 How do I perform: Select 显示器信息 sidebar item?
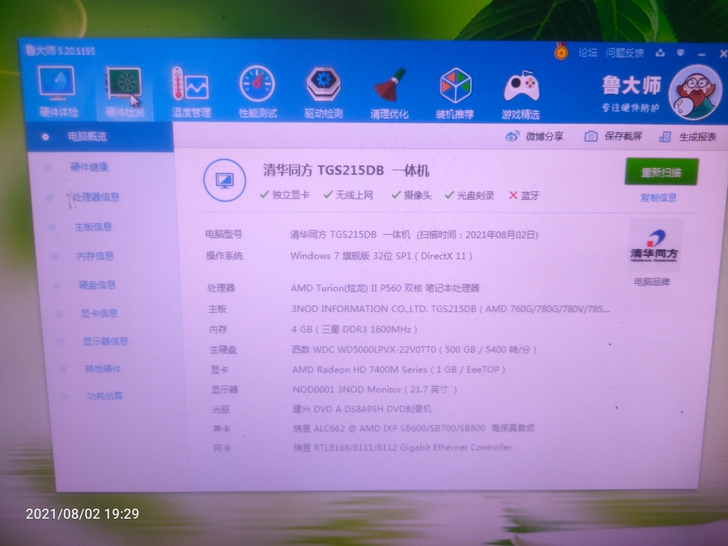pos(105,341)
